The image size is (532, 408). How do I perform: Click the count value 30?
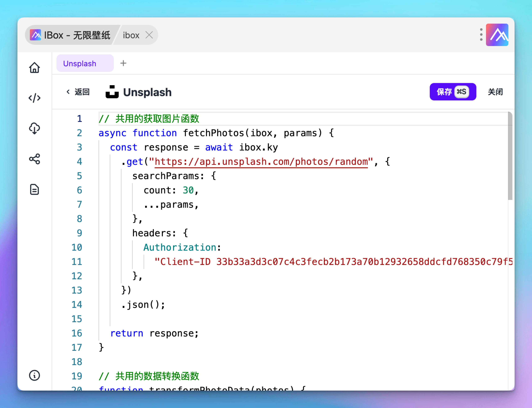click(x=188, y=190)
